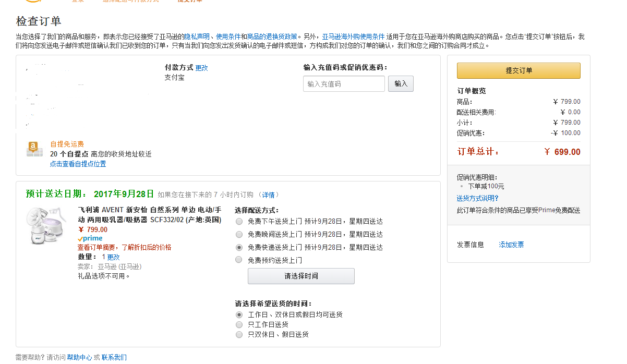The width and height of the screenshot is (627, 364).
Task: Click the 提交订单 submit order button
Action: (518, 70)
